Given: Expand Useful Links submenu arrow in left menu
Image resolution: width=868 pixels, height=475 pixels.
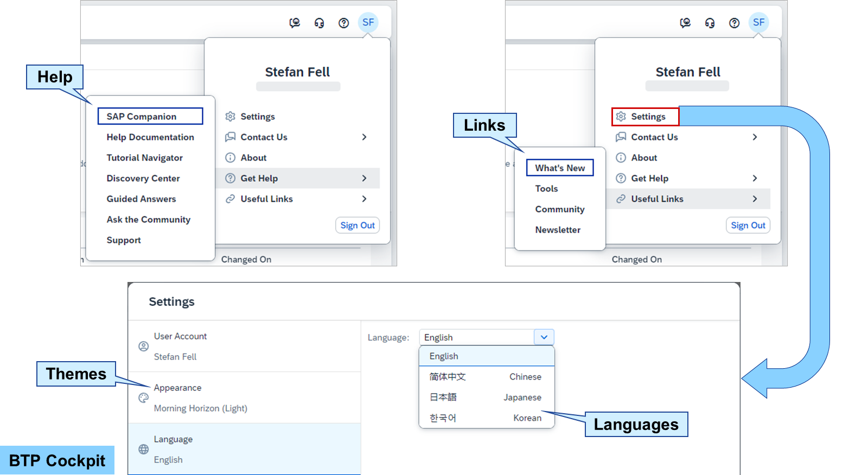Looking at the screenshot, I should (x=365, y=199).
